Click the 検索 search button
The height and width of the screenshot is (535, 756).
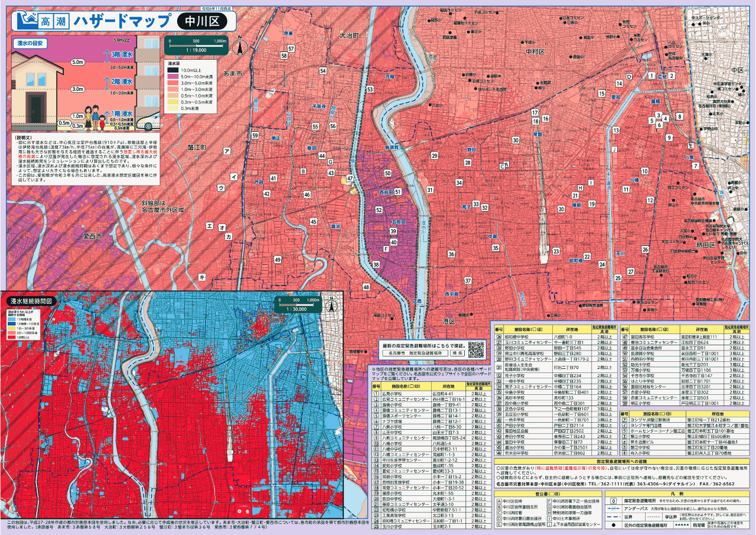coord(458,352)
